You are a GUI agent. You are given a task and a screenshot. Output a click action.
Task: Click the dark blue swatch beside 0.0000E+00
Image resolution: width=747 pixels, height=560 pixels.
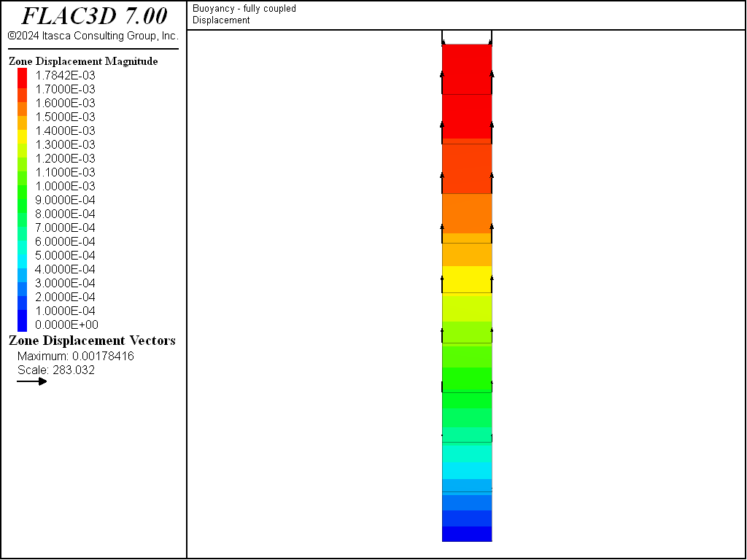pyautogui.click(x=23, y=321)
